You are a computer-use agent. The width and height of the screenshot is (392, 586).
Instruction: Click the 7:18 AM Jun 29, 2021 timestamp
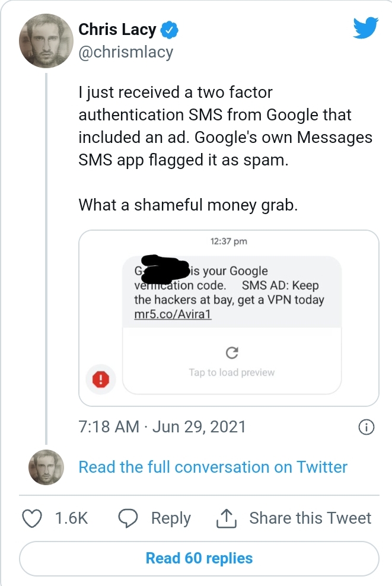click(x=162, y=427)
